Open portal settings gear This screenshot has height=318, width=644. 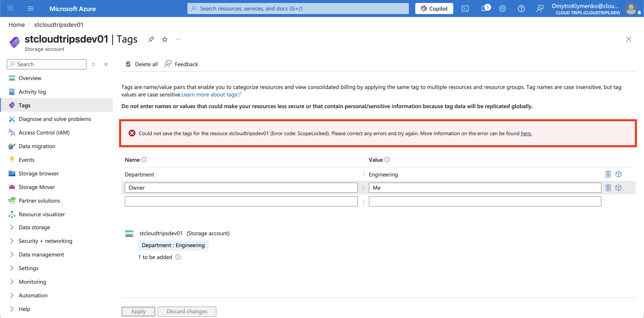(503, 9)
